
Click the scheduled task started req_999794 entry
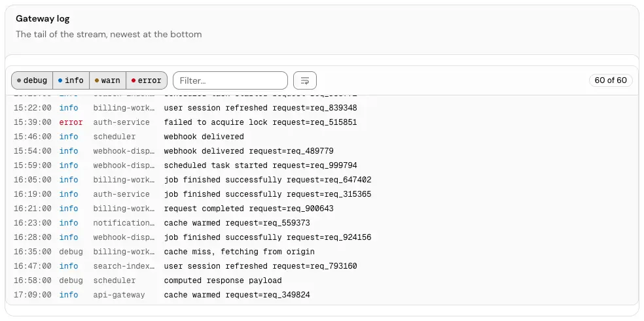[x=322, y=165]
